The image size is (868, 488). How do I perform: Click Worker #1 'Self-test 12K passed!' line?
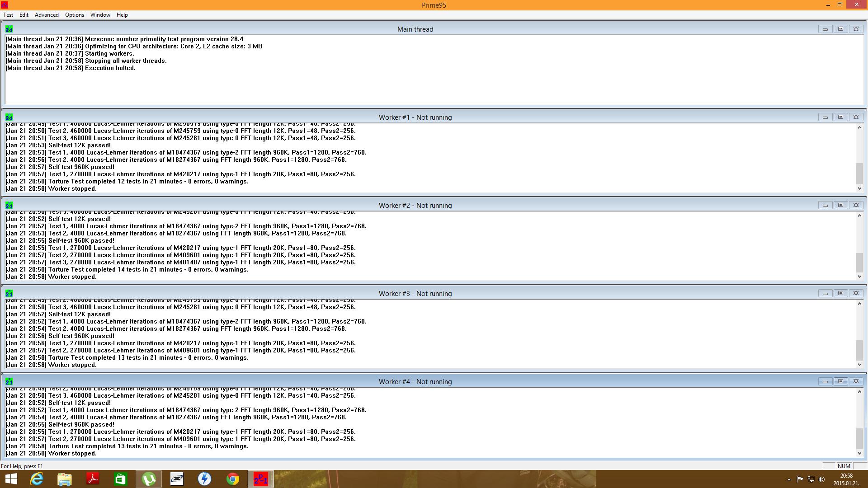(x=58, y=145)
